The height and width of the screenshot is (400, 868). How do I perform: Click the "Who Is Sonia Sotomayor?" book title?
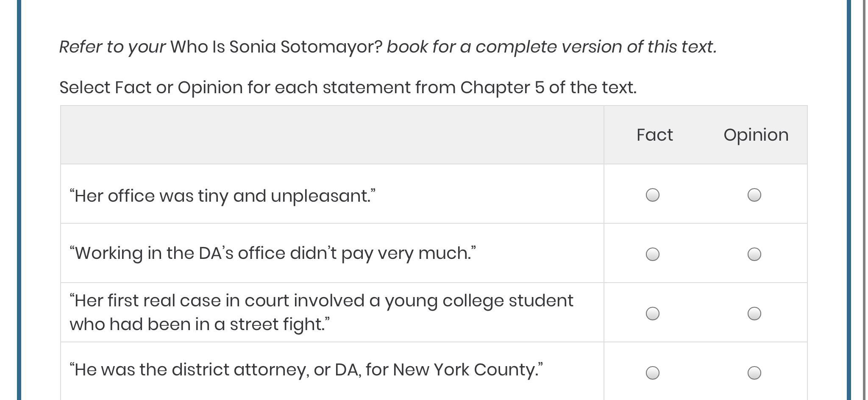[x=276, y=47]
